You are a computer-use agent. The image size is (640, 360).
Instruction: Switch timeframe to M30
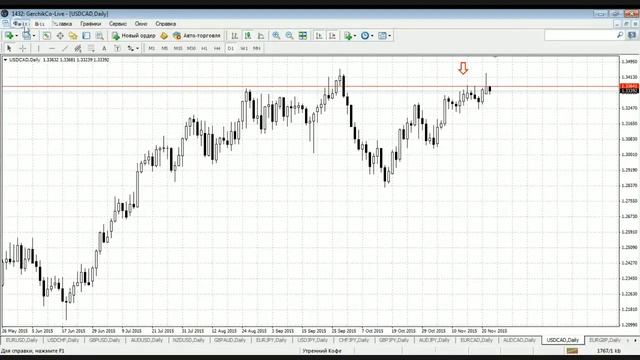[191, 48]
